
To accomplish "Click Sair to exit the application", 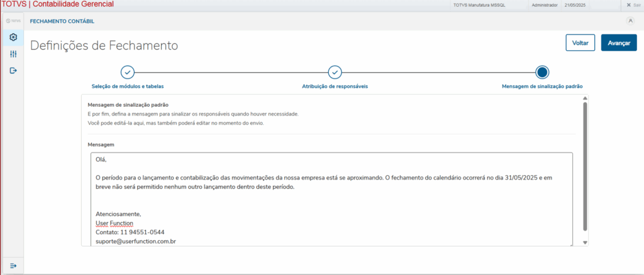I will click(x=634, y=5).
